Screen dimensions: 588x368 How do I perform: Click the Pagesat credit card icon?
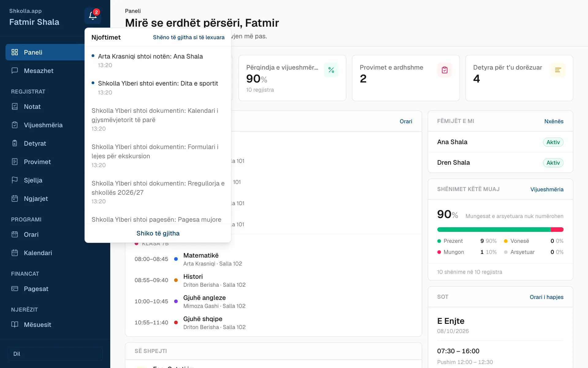tap(15, 289)
